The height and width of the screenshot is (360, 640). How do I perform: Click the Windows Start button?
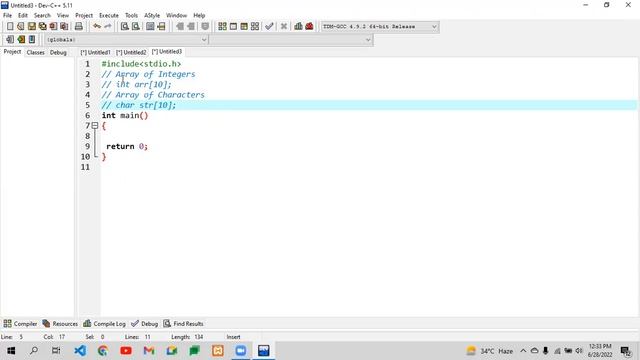click(11, 351)
